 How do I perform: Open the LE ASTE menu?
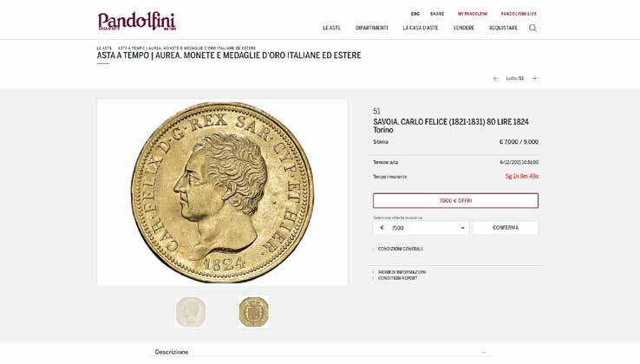tap(331, 28)
